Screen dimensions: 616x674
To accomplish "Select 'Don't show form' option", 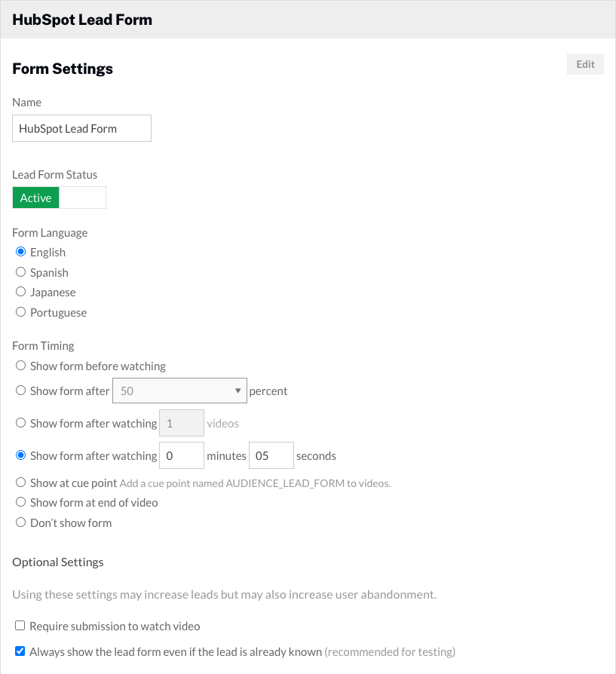I will pyautogui.click(x=20, y=522).
